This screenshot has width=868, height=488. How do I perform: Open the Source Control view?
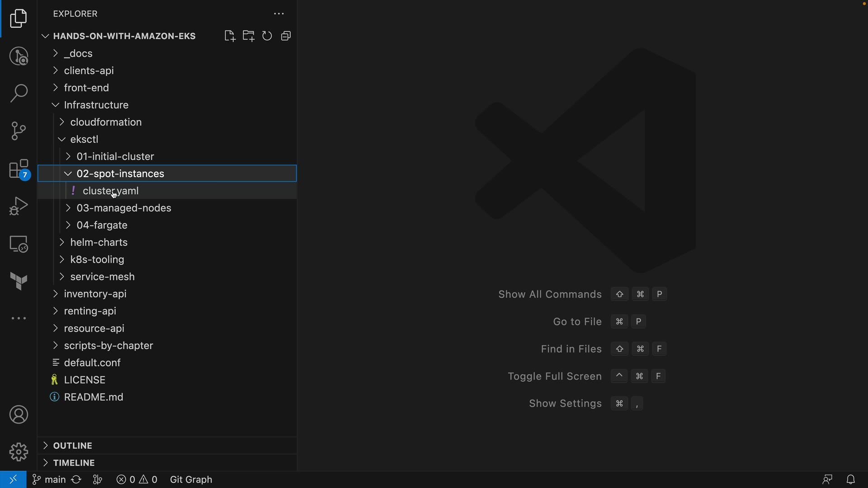[x=19, y=131]
